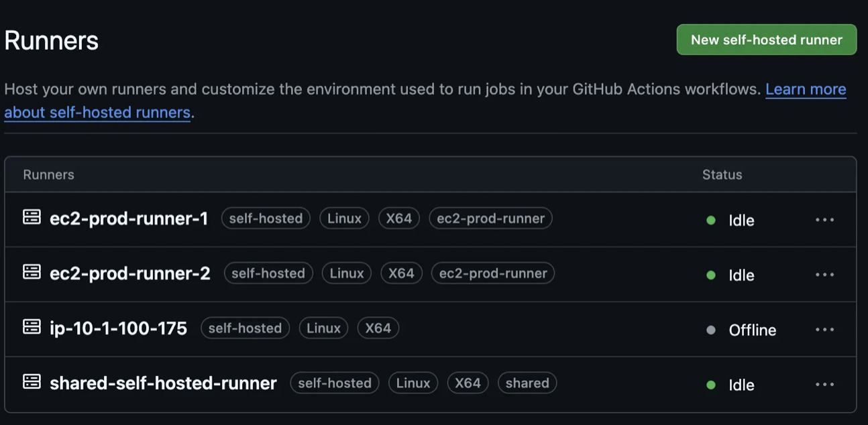The image size is (868, 425).
Task: Open the three-dot menu for shared-self-hosted-runner
Action: 824,385
